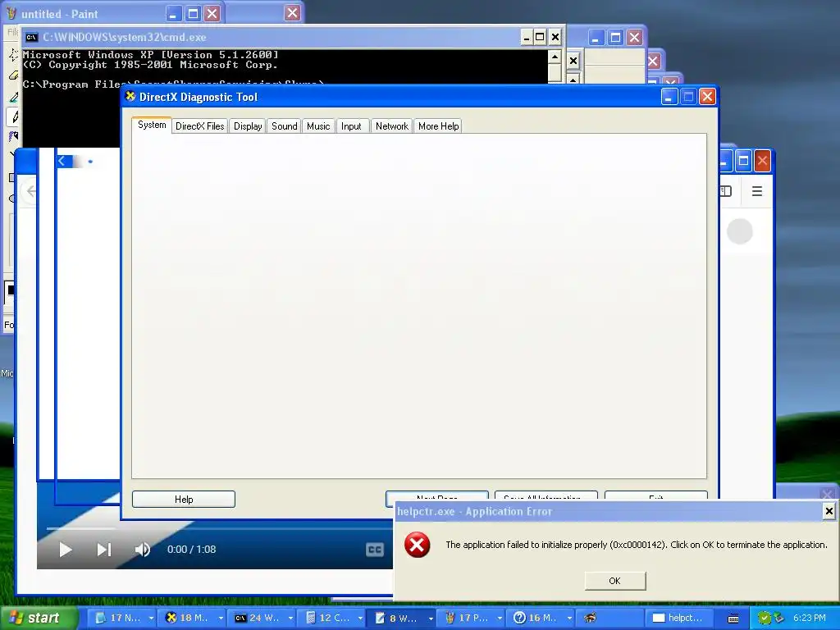The image size is (840, 630).
Task: Open the Display tab
Action: (x=248, y=126)
